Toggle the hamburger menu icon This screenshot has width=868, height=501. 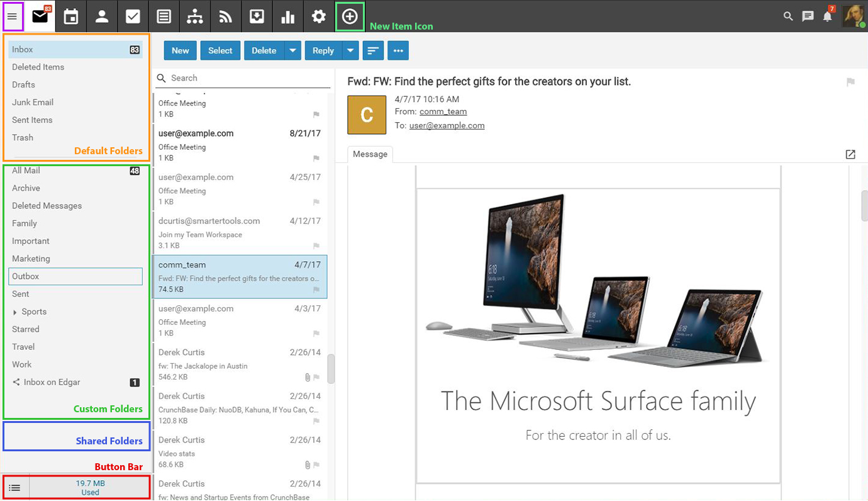(13, 16)
